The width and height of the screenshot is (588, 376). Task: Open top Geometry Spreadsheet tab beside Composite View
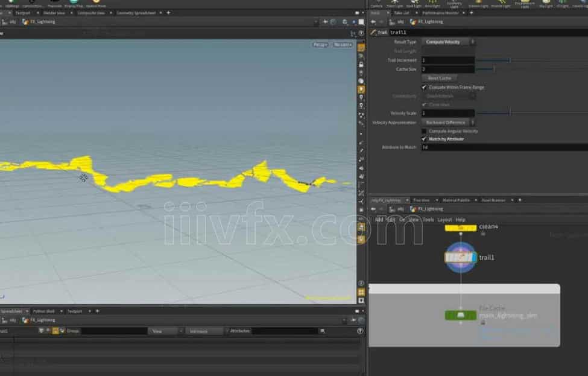pyautogui.click(x=136, y=13)
